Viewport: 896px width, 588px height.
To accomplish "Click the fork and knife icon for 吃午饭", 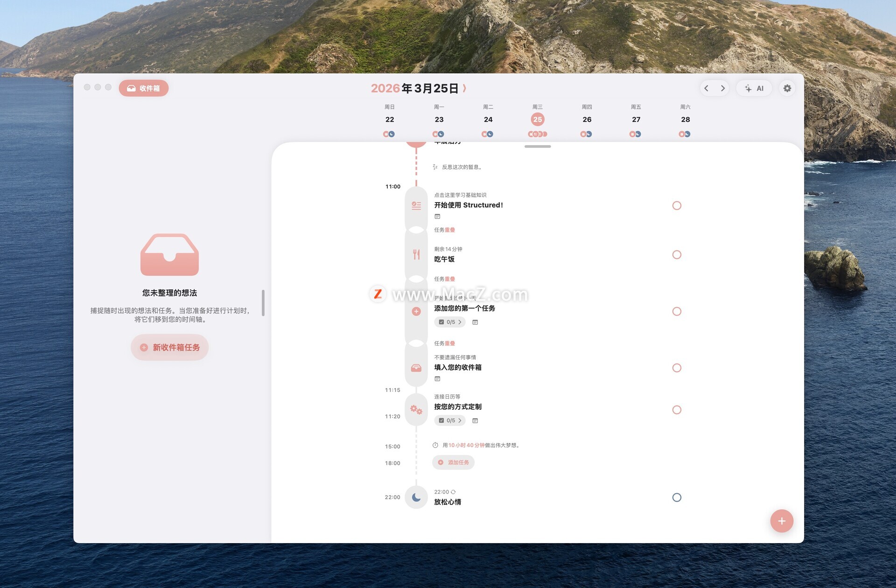I will [416, 254].
